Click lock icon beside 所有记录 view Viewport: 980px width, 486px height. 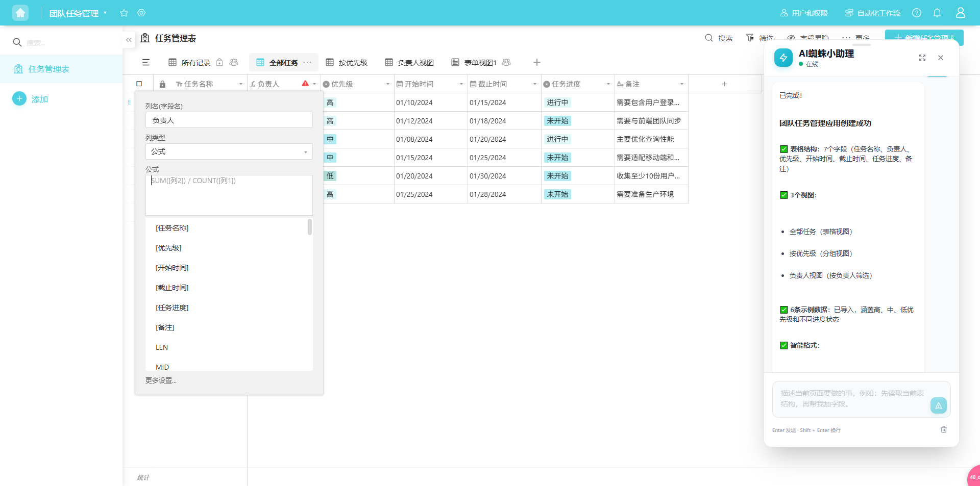point(219,62)
